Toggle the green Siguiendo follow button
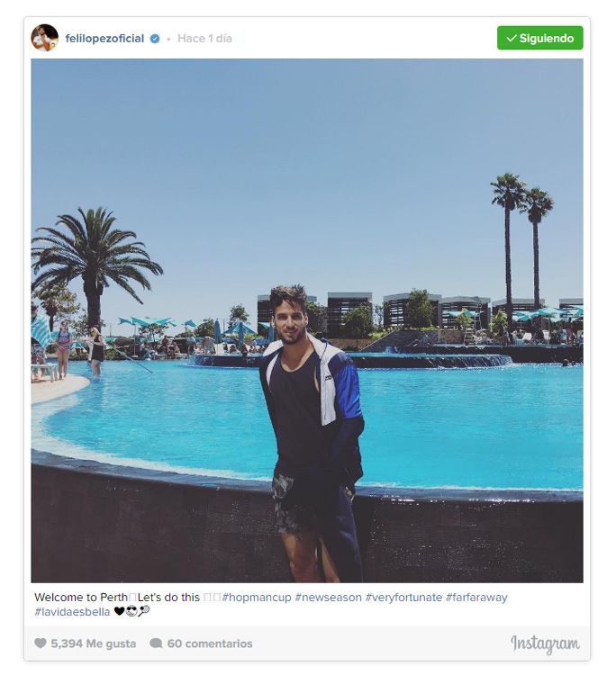 tap(539, 38)
